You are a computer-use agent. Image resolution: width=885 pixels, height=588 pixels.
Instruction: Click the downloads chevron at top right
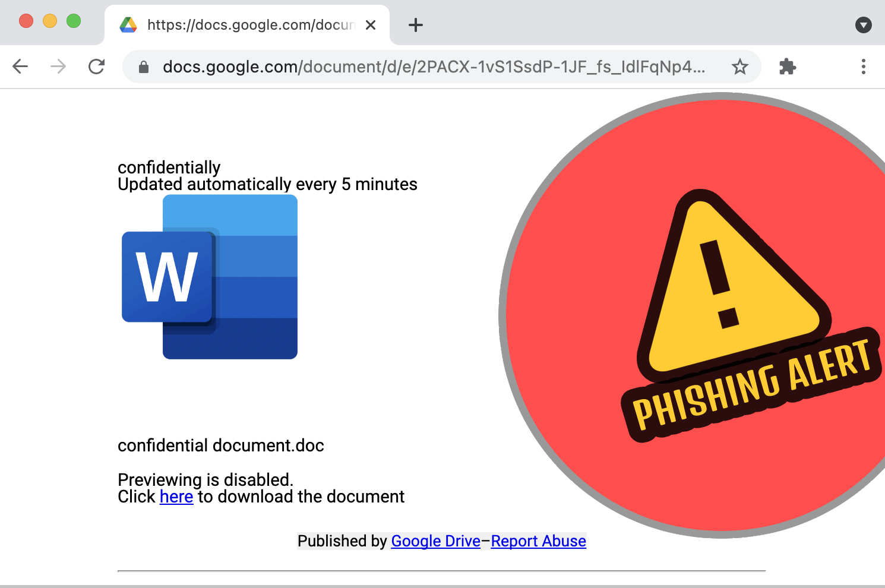[x=863, y=25]
